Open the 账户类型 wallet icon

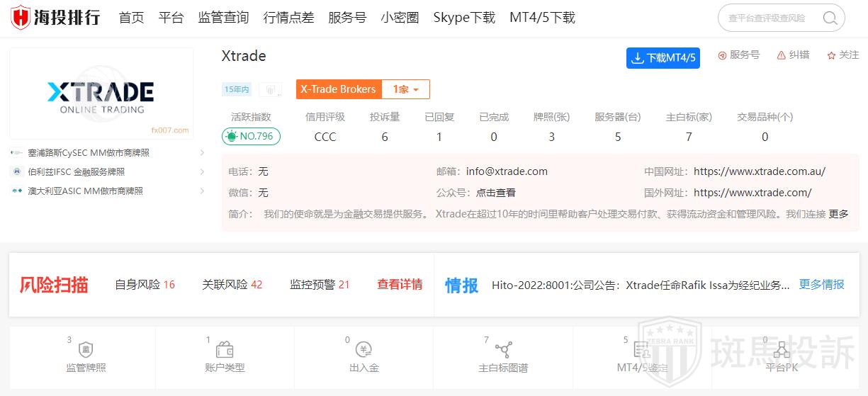(225, 350)
